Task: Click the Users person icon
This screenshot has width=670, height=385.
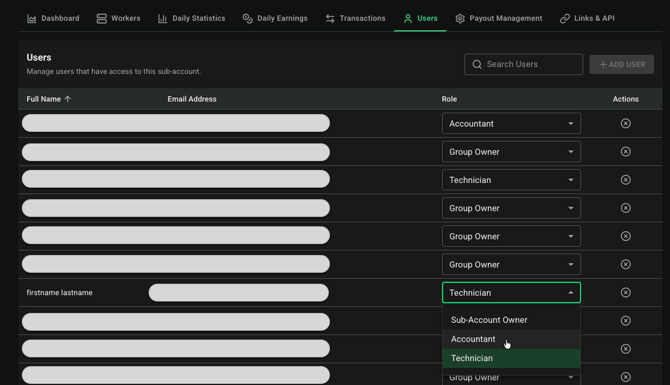Action: (x=408, y=18)
